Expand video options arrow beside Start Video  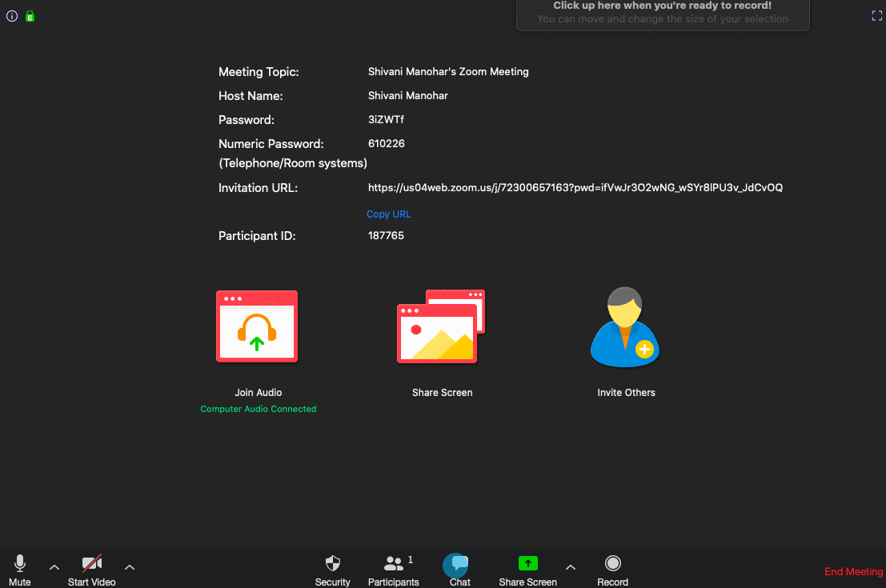130,567
